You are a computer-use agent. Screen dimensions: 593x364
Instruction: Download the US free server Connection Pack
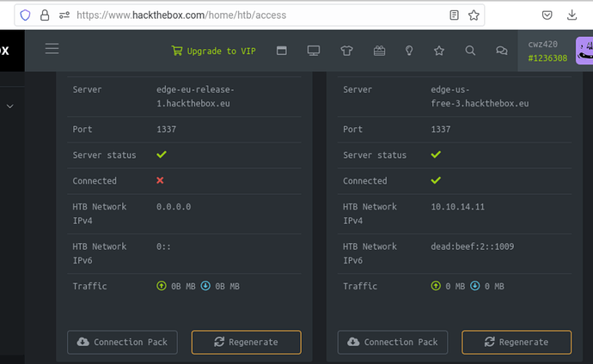pos(393,342)
